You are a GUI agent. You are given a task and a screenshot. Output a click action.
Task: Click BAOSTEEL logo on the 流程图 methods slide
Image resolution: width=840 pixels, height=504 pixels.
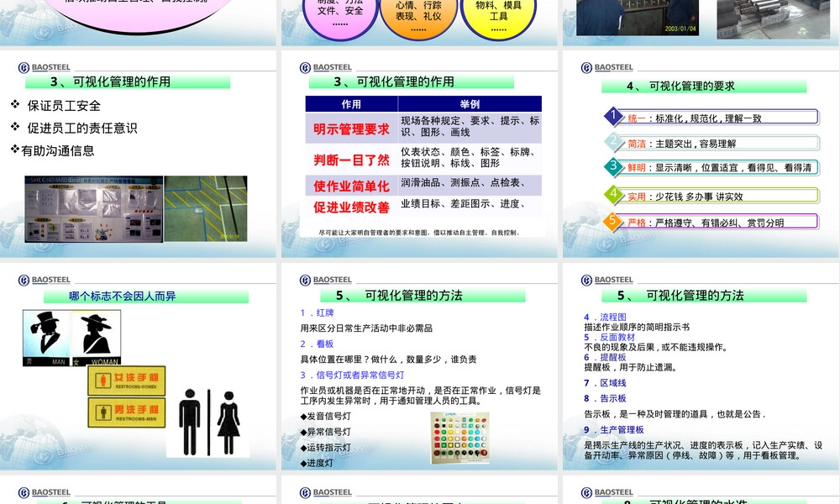coord(607,280)
